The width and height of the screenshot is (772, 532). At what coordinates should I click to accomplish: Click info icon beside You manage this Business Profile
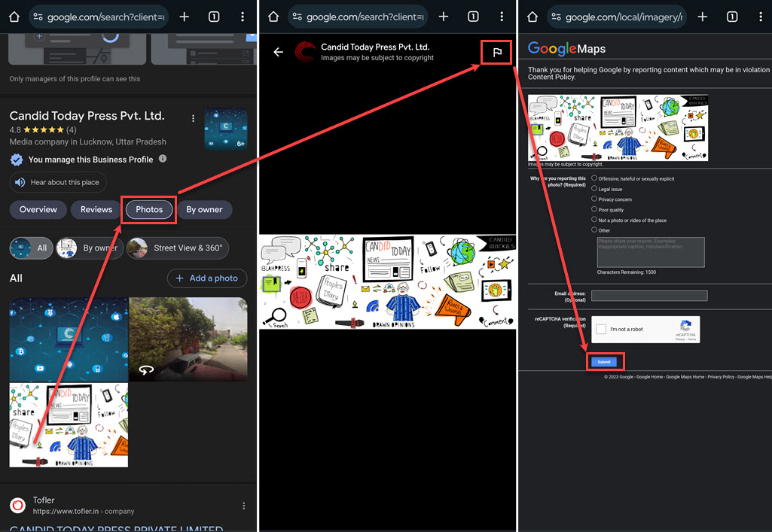click(x=163, y=159)
